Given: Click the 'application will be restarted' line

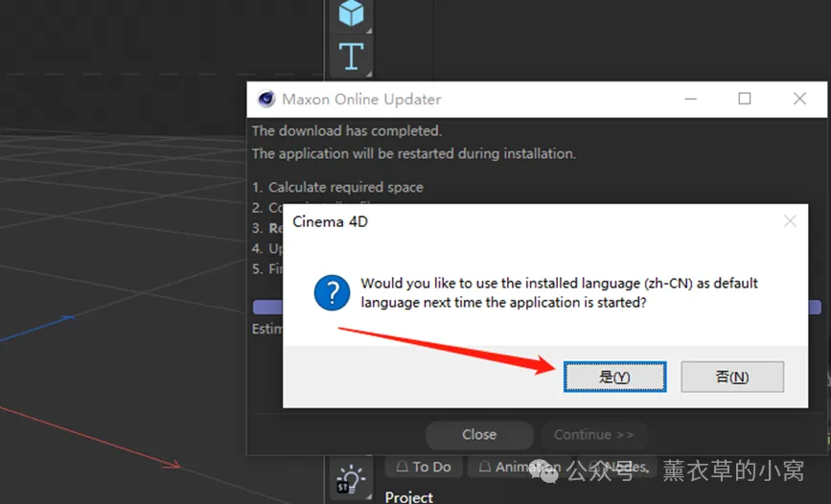Looking at the screenshot, I should pos(413,153).
